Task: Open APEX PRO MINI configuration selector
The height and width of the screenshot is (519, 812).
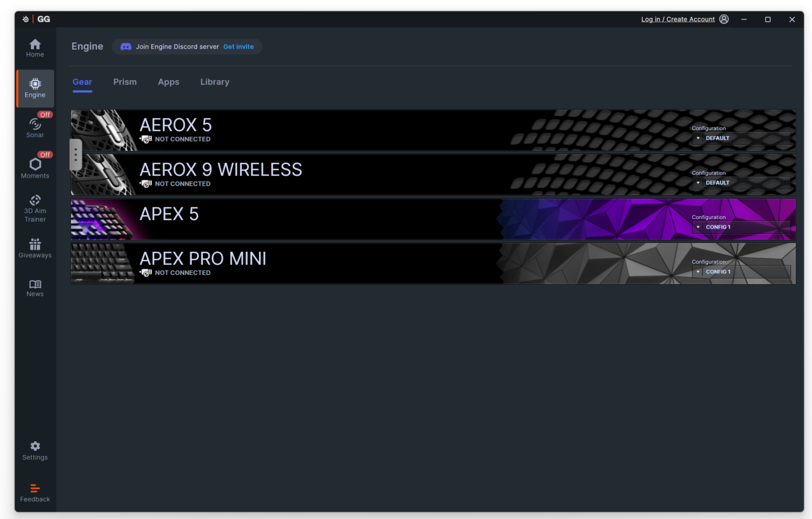Action: pyautogui.click(x=742, y=271)
